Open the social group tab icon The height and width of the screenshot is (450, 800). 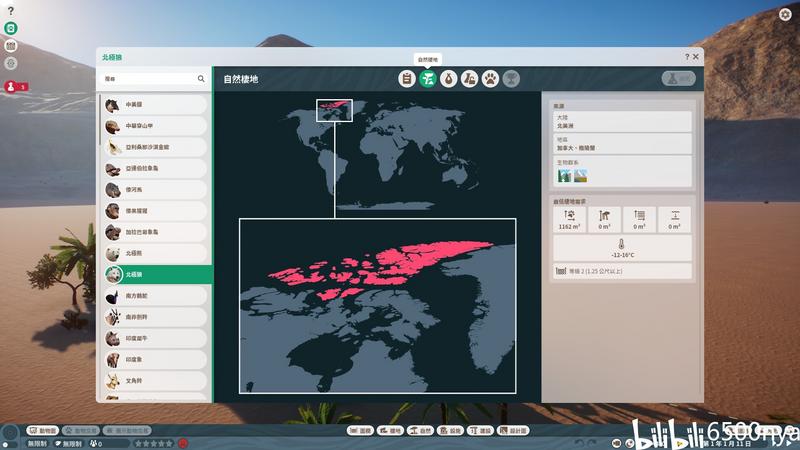pos(469,79)
